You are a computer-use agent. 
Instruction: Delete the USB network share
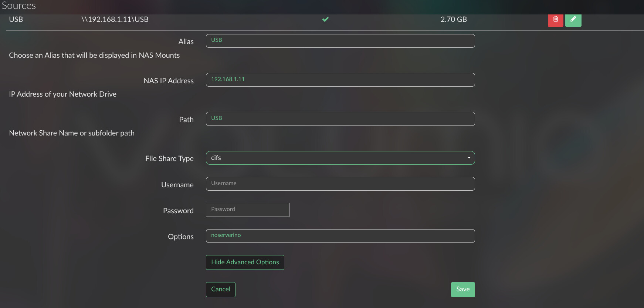555,20
